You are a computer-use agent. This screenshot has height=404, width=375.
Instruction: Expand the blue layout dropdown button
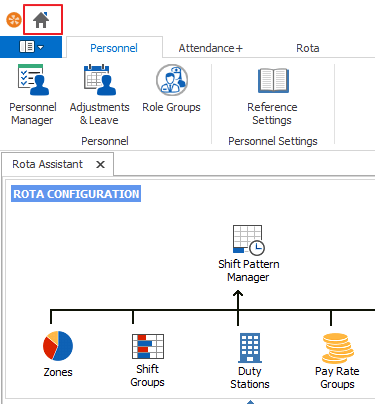pos(31,47)
